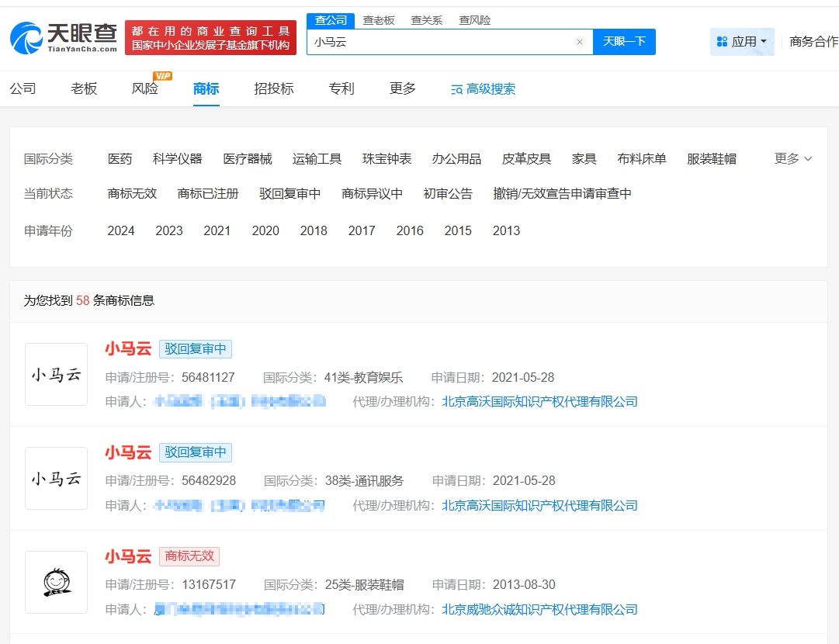
Task: Filter by 医药 category
Action: coord(120,159)
